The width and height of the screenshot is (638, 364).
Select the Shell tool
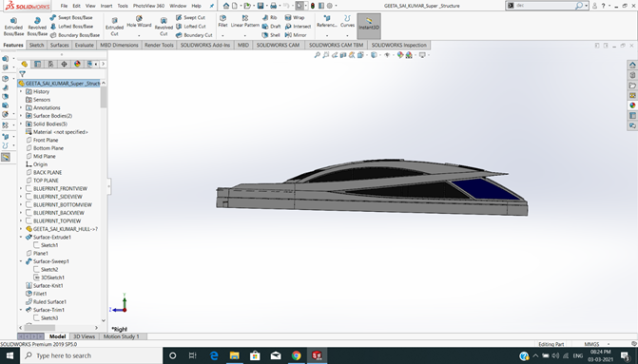coord(271,35)
